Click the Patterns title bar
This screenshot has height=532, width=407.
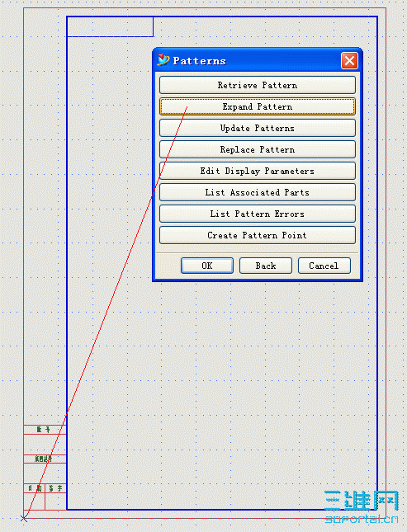257,60
